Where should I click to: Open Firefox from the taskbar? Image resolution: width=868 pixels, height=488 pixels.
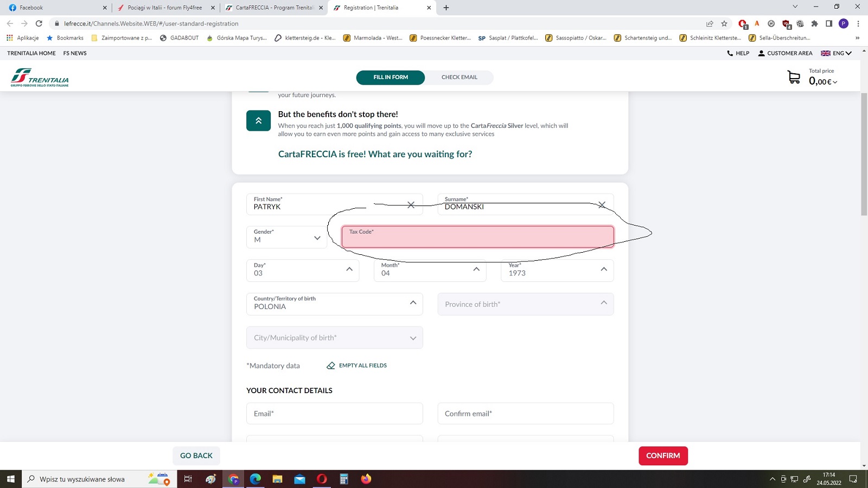366,479
